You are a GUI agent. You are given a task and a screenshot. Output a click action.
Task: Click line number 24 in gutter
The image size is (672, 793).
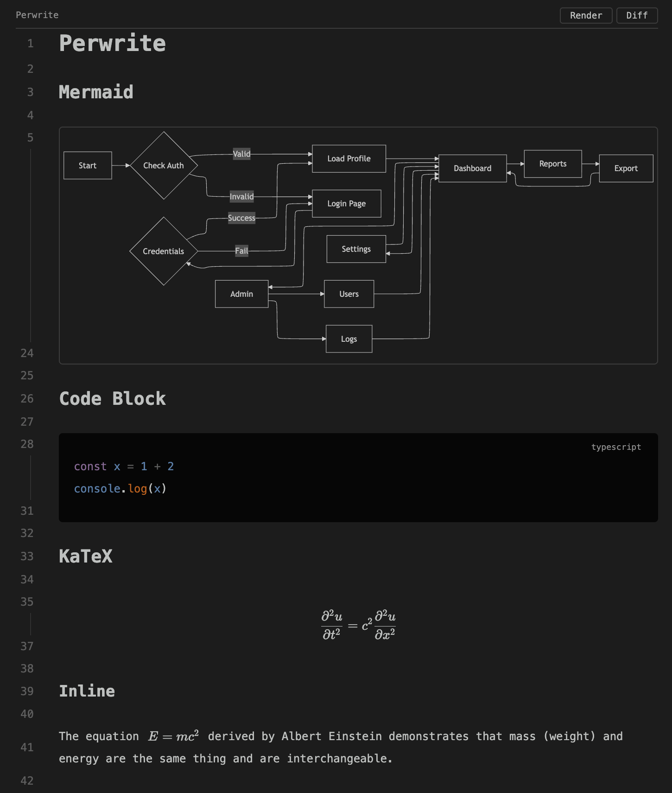27,353
